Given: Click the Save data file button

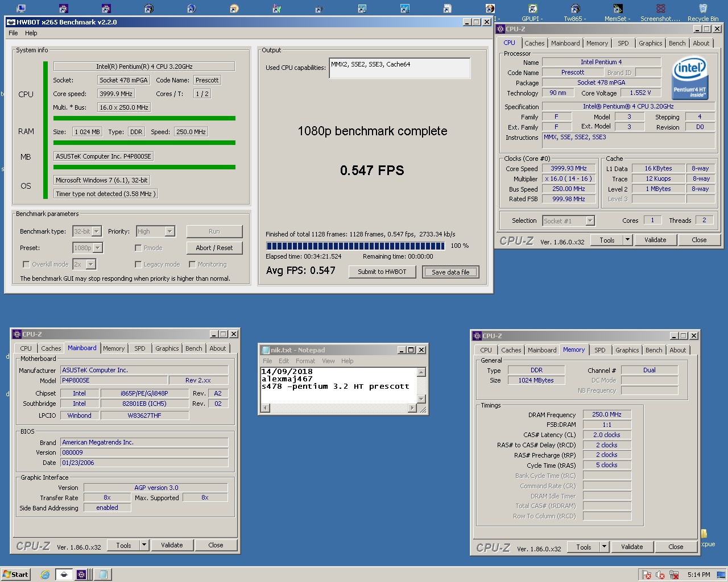Looking at the screenshot, I should coord(450,272).
